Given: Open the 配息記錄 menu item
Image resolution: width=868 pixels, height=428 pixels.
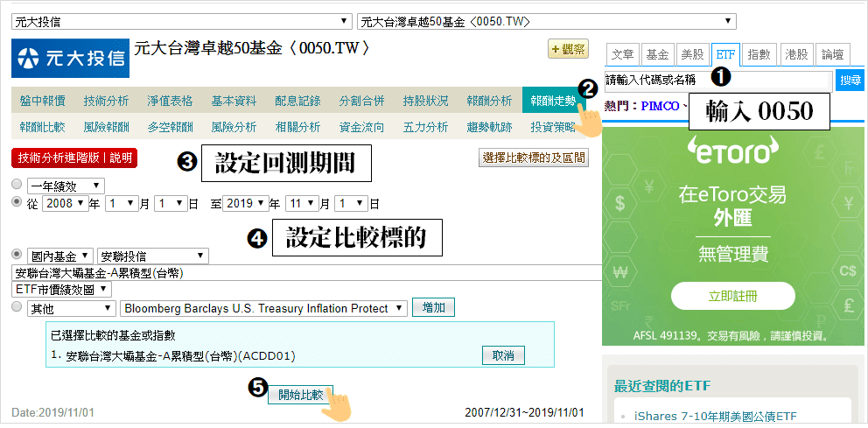Looking at the screenshot, I should coord(297,101).
